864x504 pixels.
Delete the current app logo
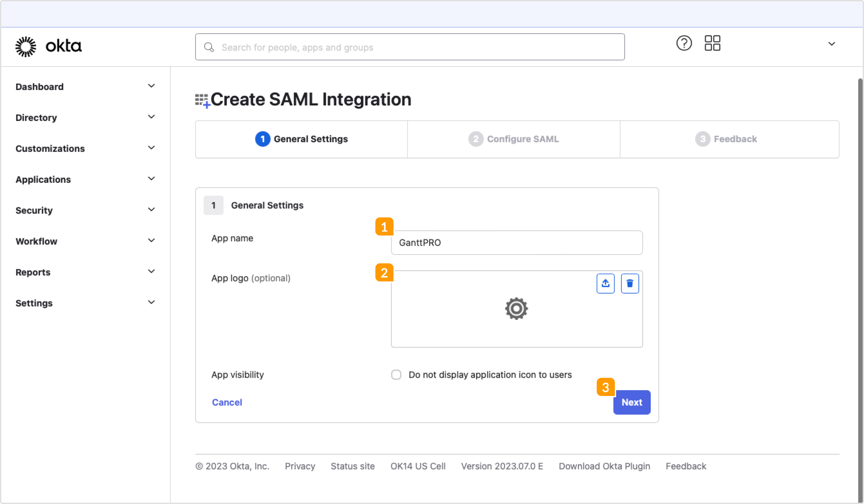[x=629, y=283]
